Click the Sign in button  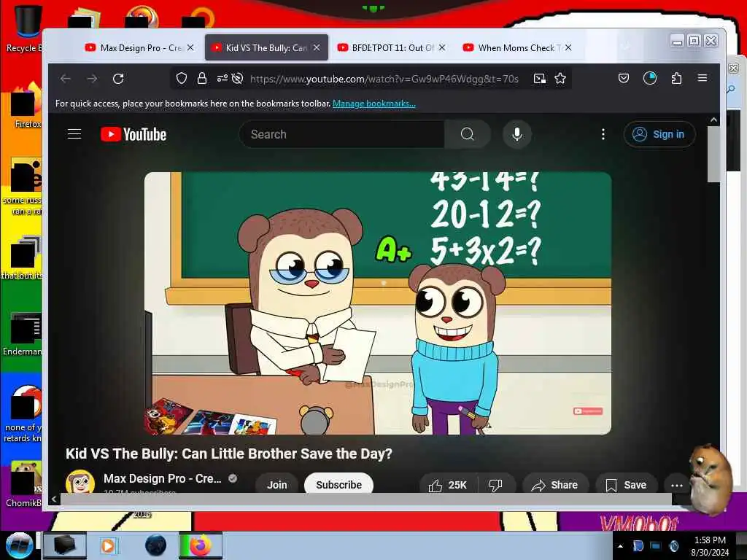659,134
